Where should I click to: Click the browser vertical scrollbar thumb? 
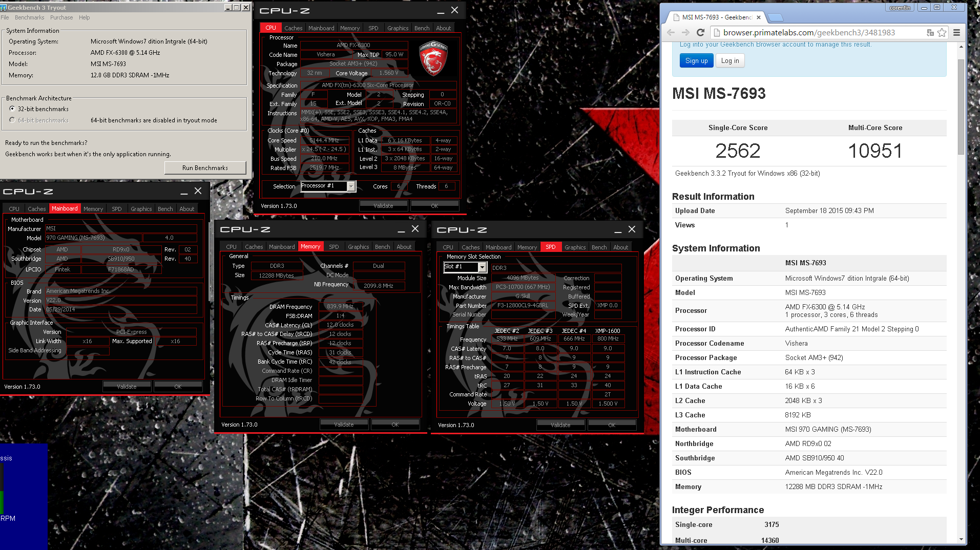click(961, 107)
